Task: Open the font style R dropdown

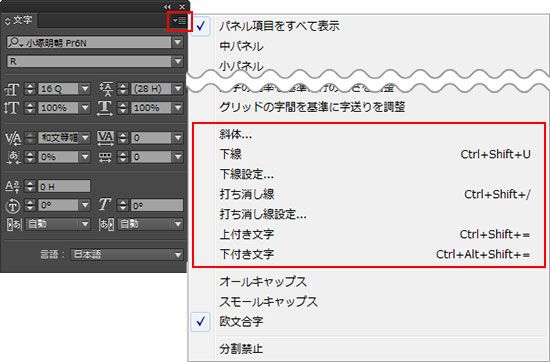Action: click(x=178, y=61)
